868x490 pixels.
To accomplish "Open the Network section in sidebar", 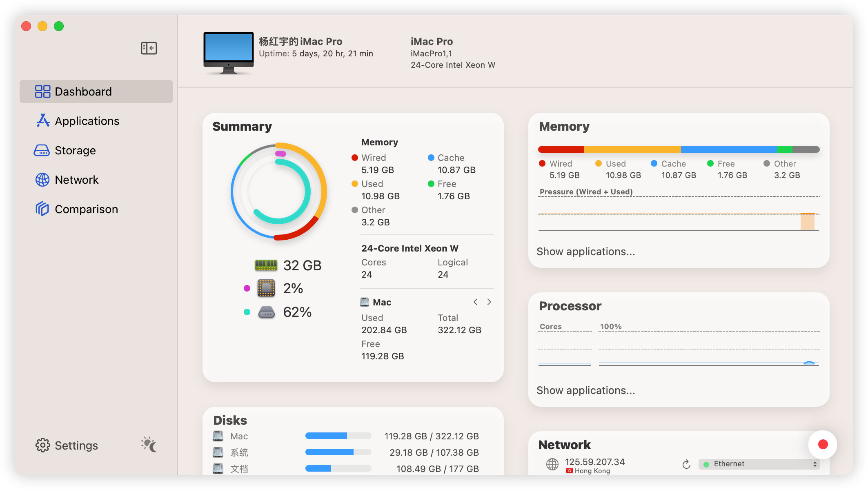I will (x=96, y=180).
